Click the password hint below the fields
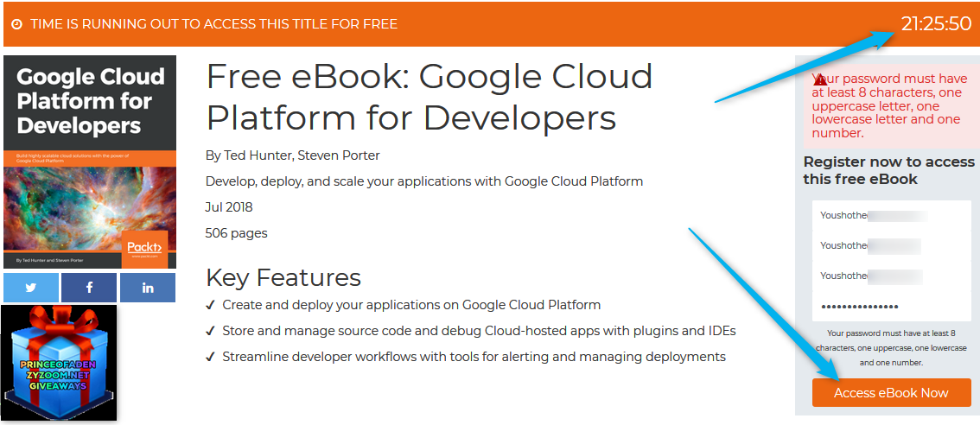This screenshot has height=425, width=980. (891, 348)
